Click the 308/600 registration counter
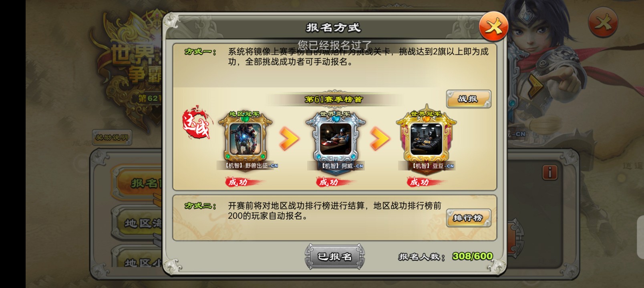 click(473, 256)
